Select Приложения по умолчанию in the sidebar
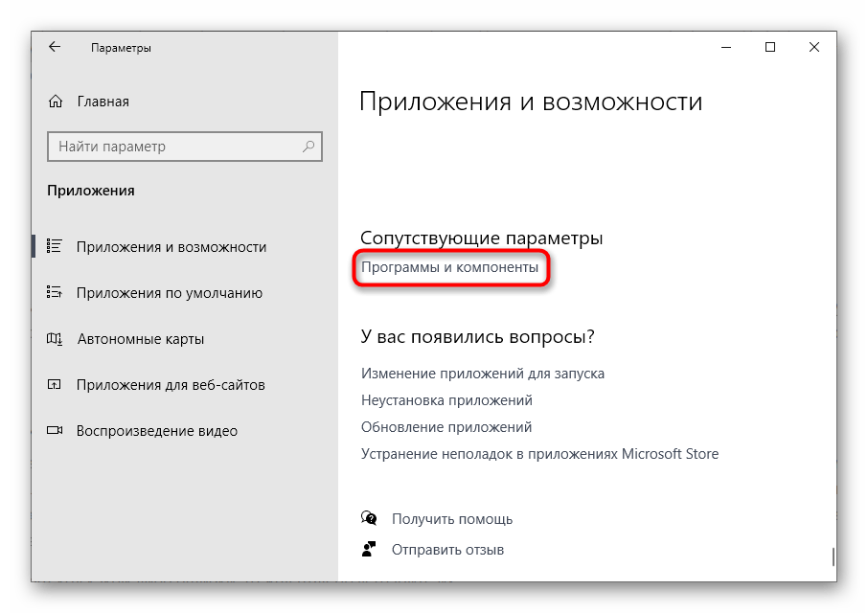868x613 pixels. click(169, 292)
